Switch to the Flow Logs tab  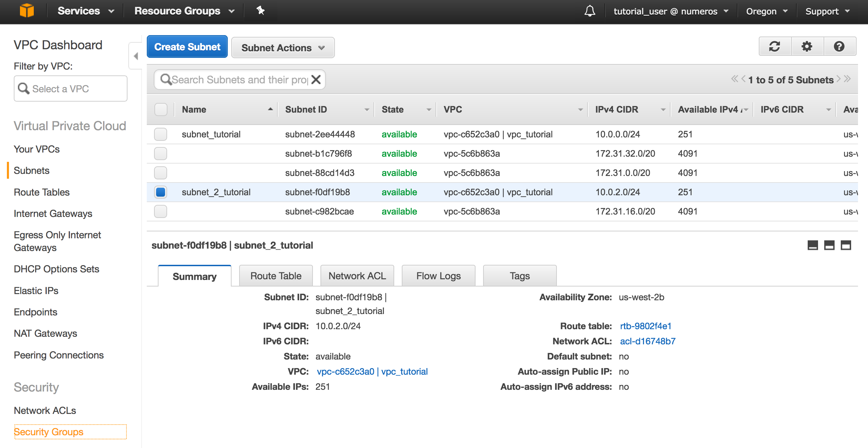(438, 276)
